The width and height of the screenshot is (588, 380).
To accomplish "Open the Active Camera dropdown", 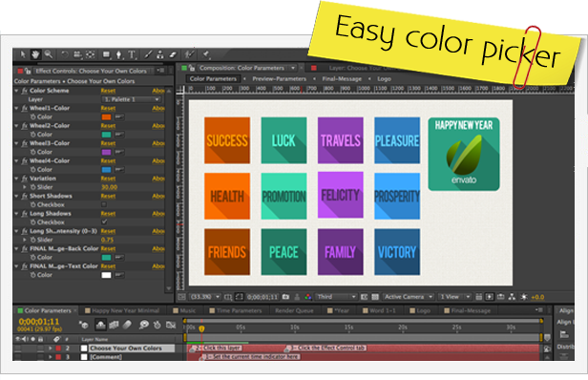I will click(x=409, y=297).
